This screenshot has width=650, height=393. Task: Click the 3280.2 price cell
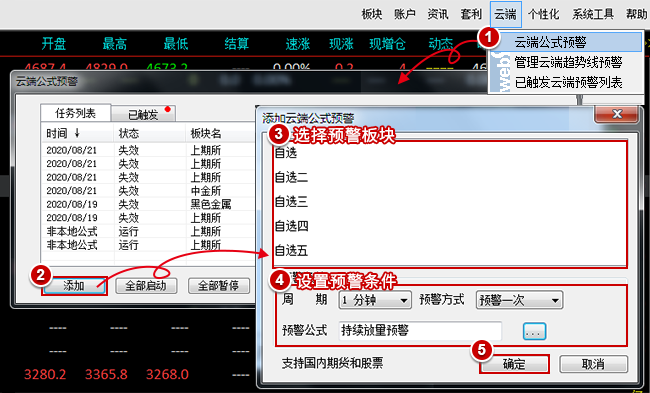tap(45, 374)
